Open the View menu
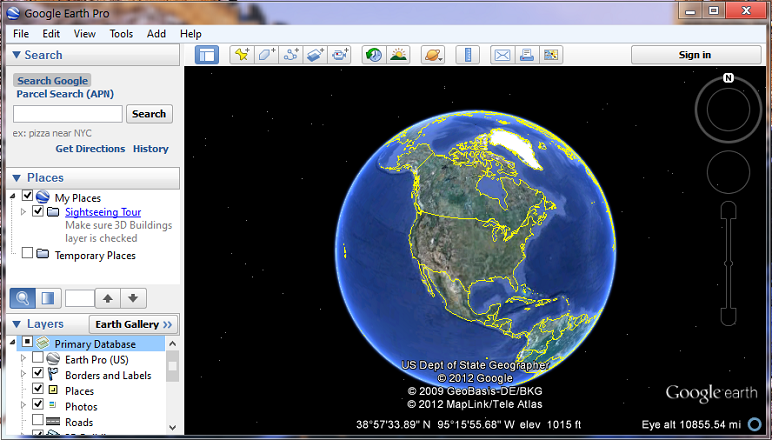772x440 pixels. tap(84, 33)
